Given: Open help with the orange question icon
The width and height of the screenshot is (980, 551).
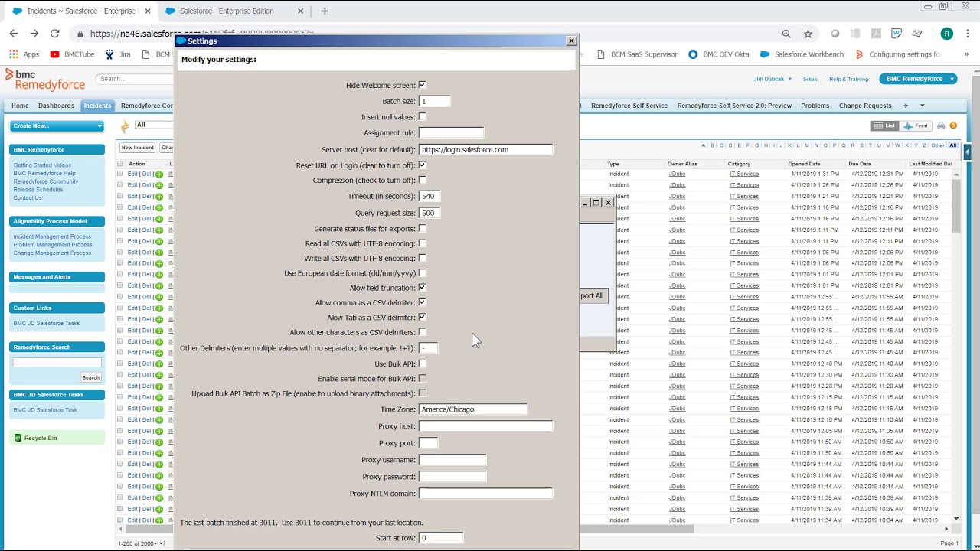Looking at the screenshot, I should [x=953, y=126].
